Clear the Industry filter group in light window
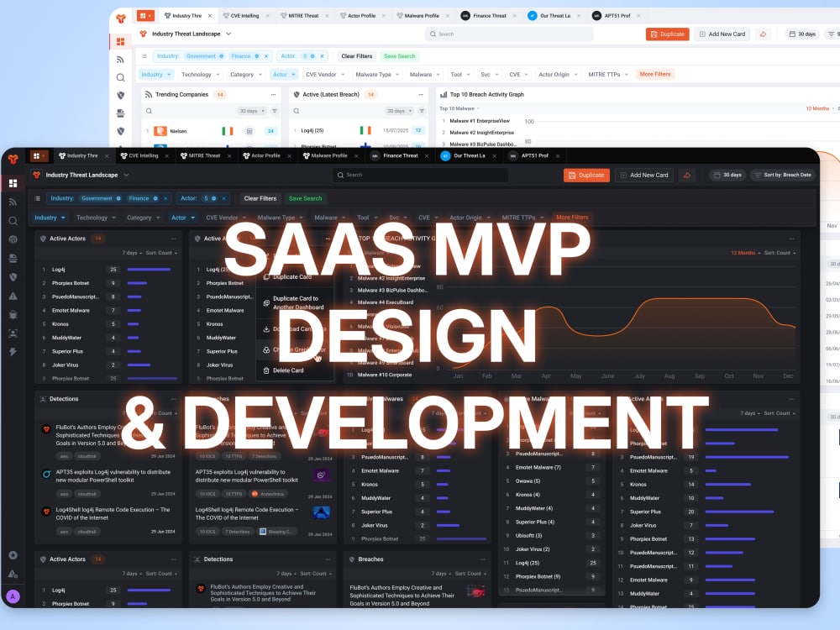 [266, 55]
